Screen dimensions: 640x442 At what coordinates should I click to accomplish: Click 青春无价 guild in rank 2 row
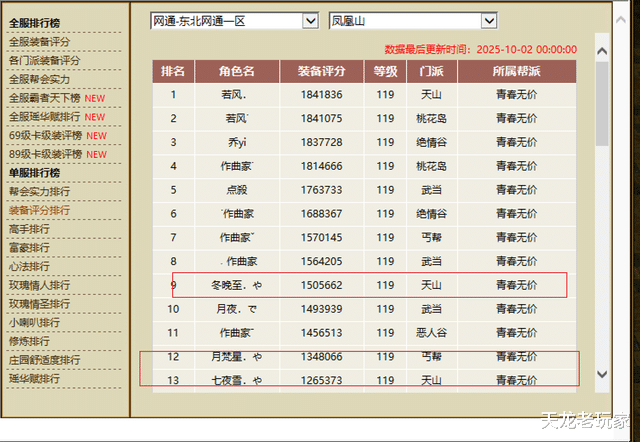click(517, 118)
